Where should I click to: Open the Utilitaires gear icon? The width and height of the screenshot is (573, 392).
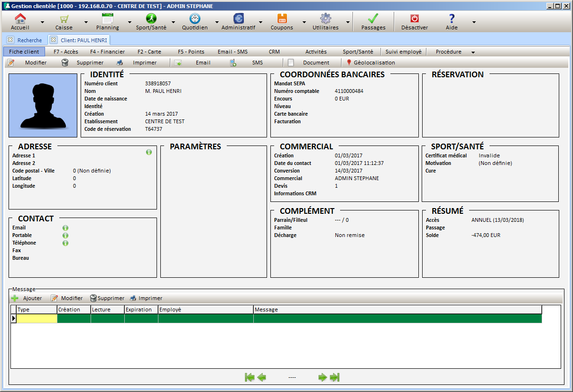pyautogui.click(x=325, y=18)
